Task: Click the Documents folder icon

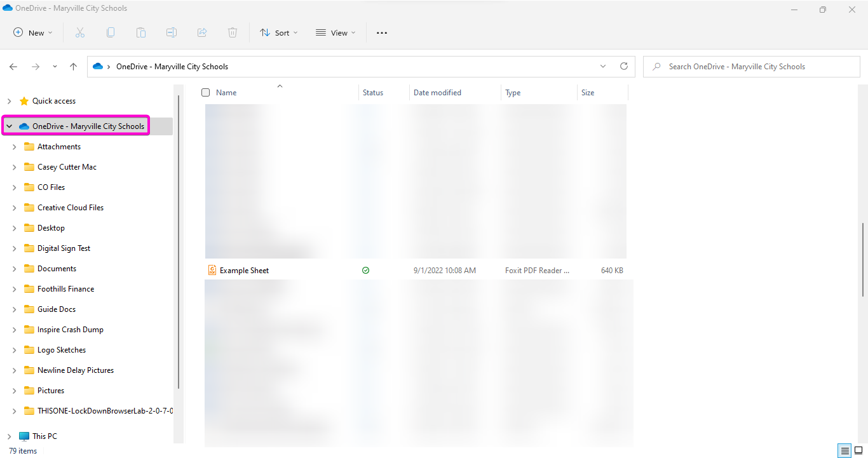Action: [29, 269]
